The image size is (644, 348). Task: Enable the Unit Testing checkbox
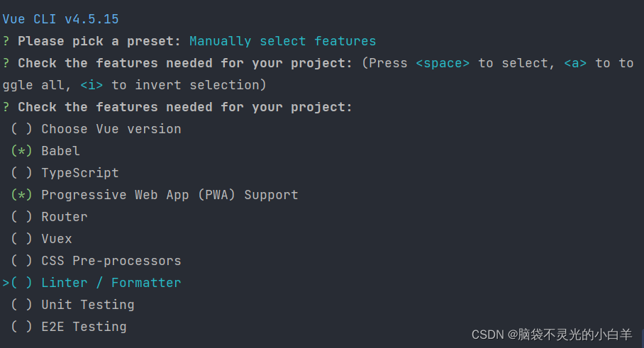pos(21,305)
